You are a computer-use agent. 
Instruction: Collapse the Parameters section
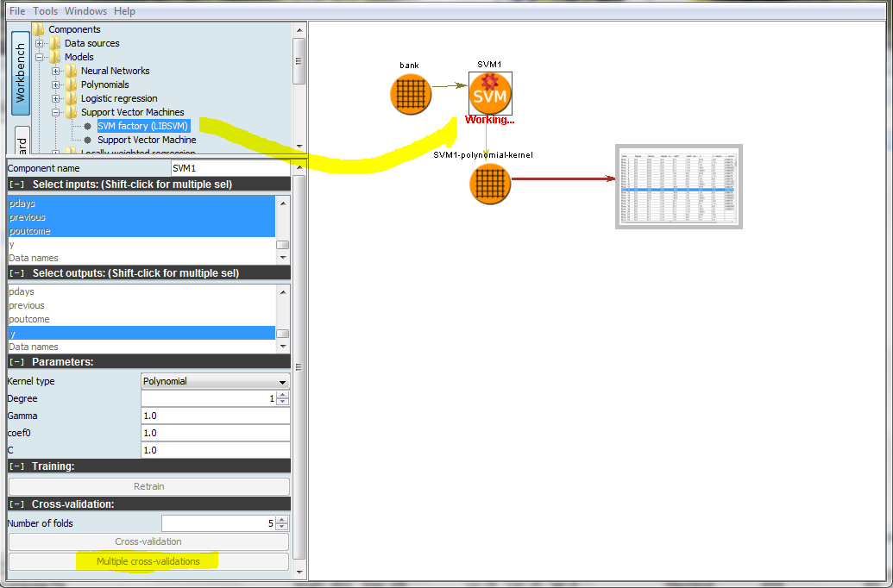coord(16,362)
